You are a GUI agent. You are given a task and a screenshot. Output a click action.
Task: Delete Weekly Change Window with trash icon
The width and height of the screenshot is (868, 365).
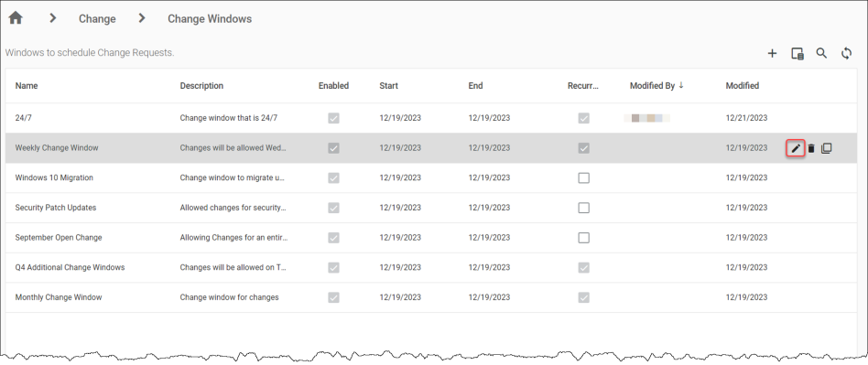(811, 148)
